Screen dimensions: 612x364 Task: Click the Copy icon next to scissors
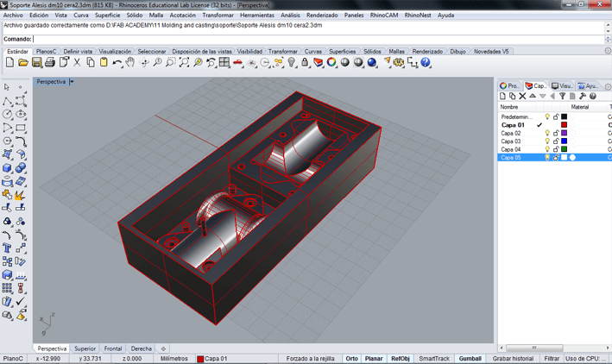pos(90,62)
